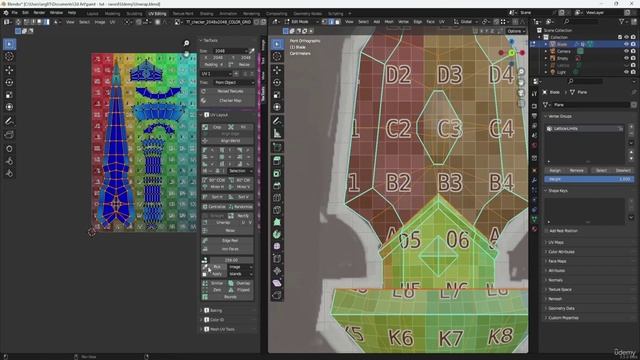Viewport: 640px width, 360px height.
Task: Select the Extrude Region tool
Action: [x=277, y=161]
